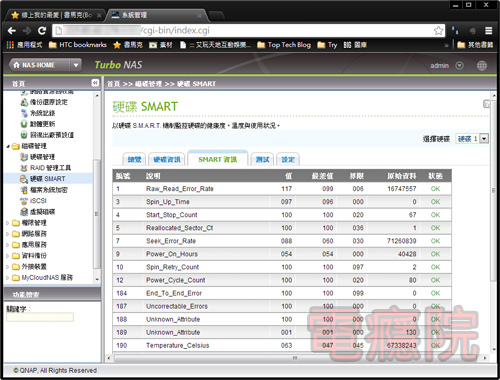Bookmark this page with the star icon

438,31
